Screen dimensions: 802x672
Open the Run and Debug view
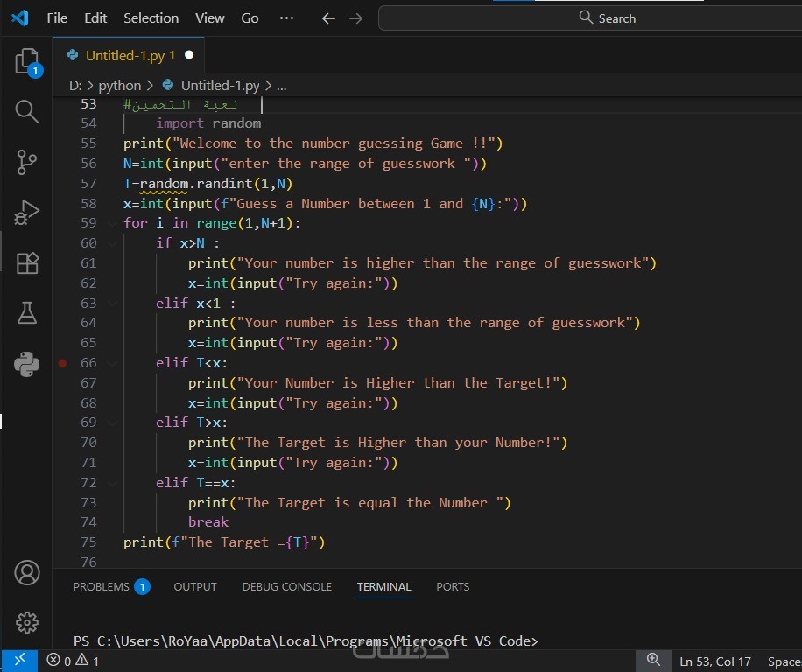point(27,213)
